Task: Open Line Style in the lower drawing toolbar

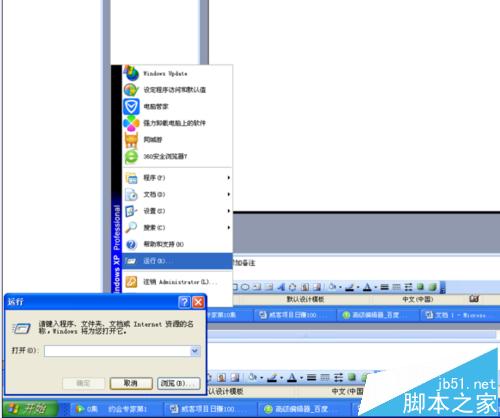Action: tap(311, 377)
